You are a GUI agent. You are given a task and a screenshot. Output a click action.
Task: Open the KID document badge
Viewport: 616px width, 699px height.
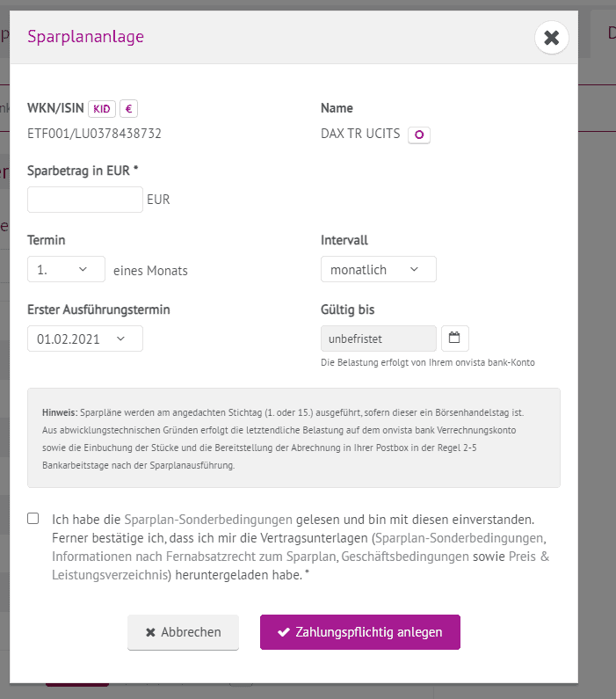(x=102, y=109)
